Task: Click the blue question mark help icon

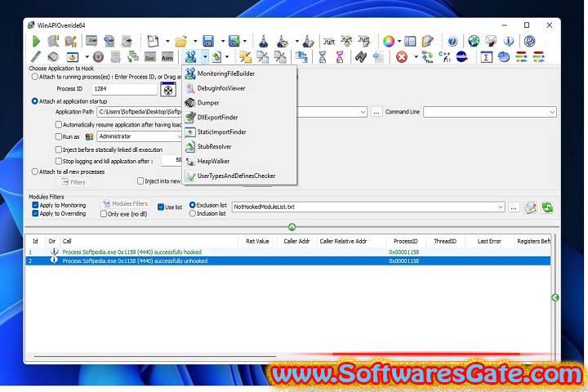Action: point(452,42)
